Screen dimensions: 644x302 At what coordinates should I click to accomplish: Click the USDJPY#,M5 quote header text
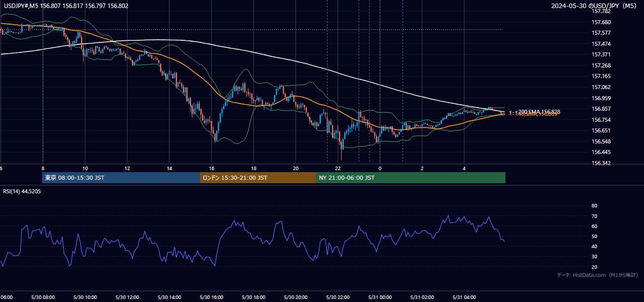pyautogui.click(x=66, y=6)
